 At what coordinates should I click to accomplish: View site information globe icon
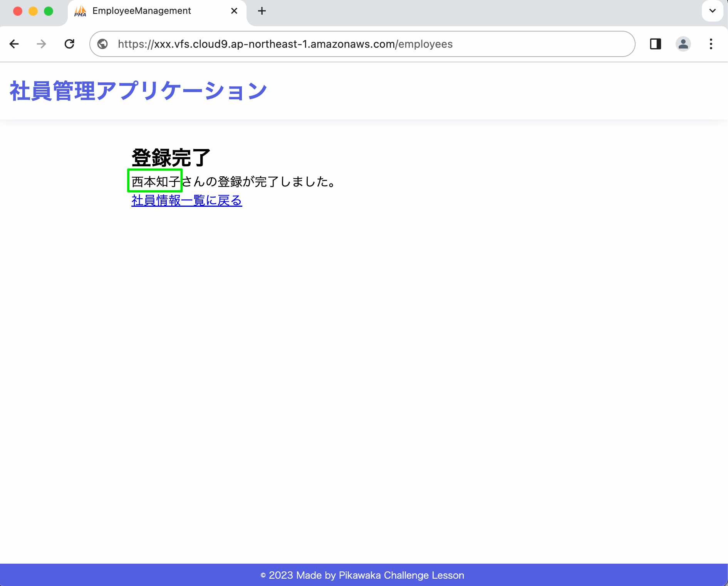point(102,44)
